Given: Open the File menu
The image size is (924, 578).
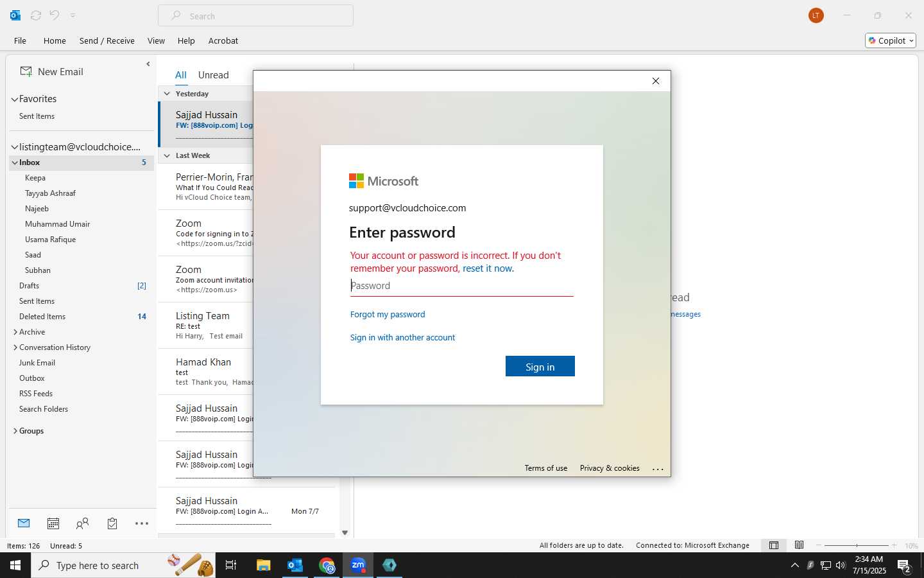Looking at the screenshot, I should (21, 40).
